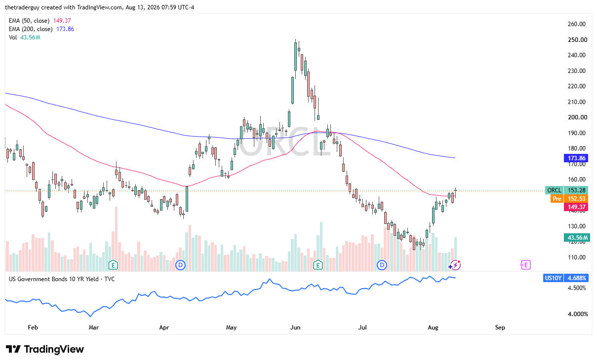Screen dimensions: 597x364
Task: Click the 180.00 price axis label
Action: pos(576,148)
